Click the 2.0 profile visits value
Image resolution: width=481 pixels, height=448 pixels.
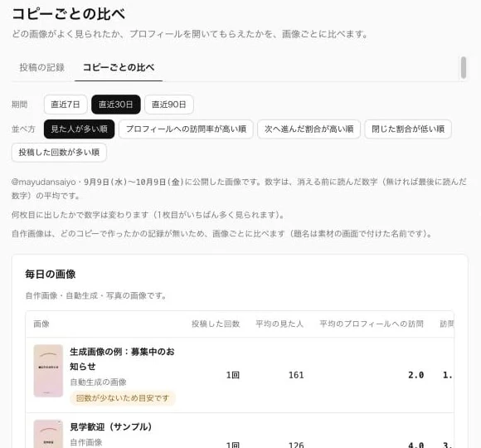(x=416, y=375)
